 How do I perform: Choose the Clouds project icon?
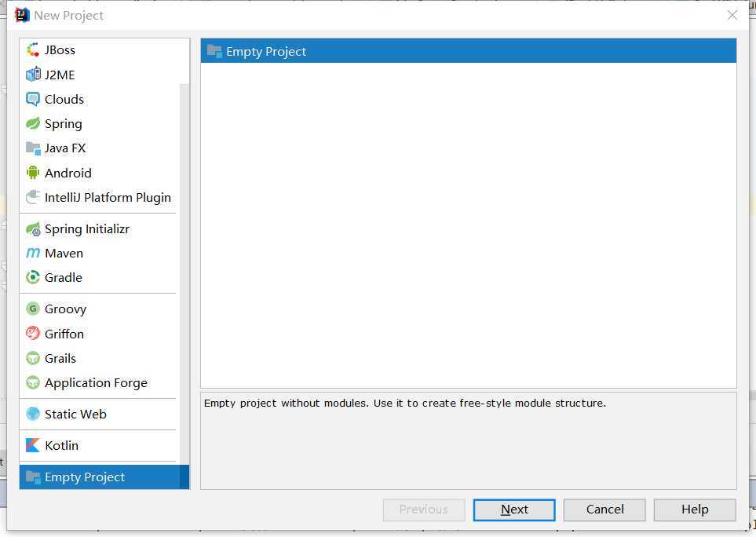click(x=33, y=99)
